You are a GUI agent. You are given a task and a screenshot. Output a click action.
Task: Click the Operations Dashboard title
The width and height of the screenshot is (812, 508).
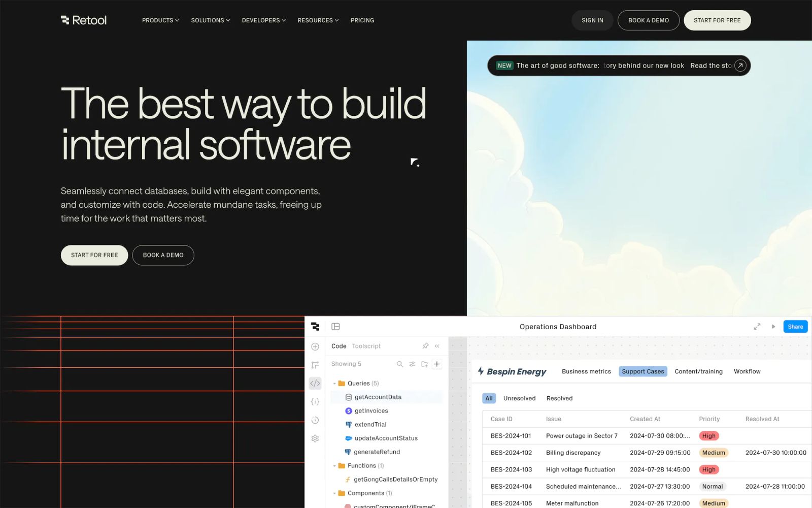click(x=558, y=327)
